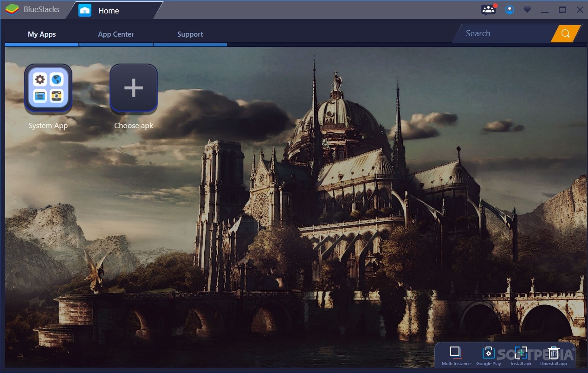Click the Install apk icon
The width and height of the screenshot is (588, 373).
(521, 353)
